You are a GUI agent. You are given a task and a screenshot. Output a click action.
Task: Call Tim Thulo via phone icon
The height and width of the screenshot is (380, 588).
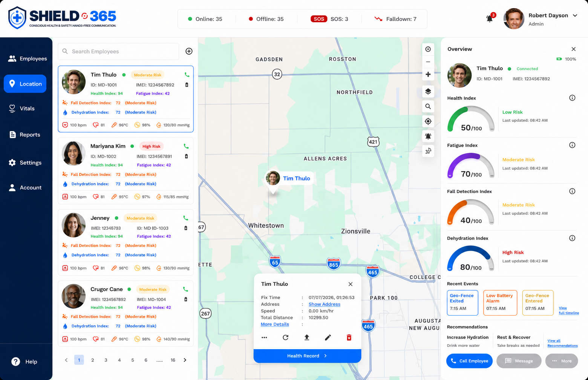187,75
